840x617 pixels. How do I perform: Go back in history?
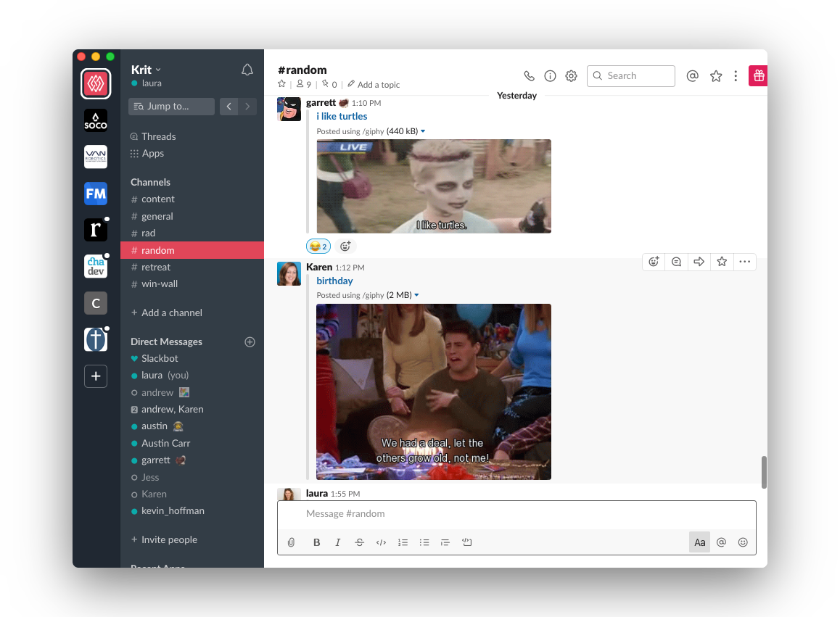tap(228, 107)
